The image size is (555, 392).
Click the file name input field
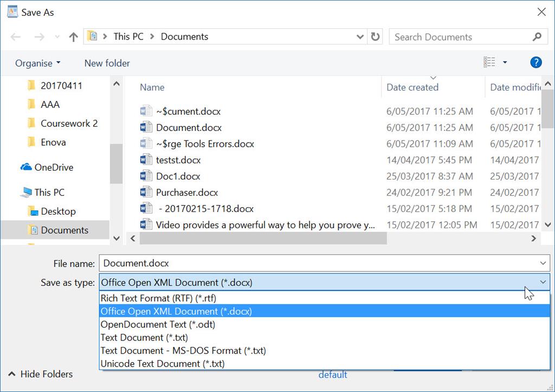[319, 263]
